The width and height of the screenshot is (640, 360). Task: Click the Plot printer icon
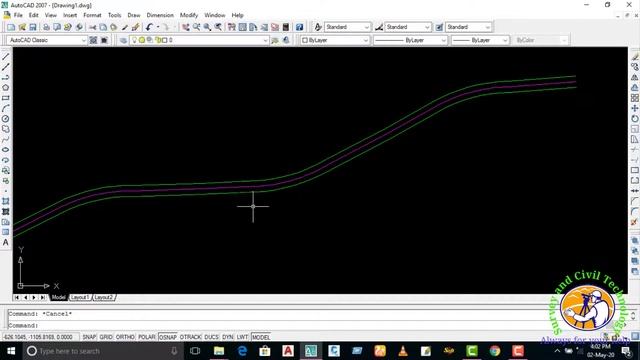pos(46,27)
